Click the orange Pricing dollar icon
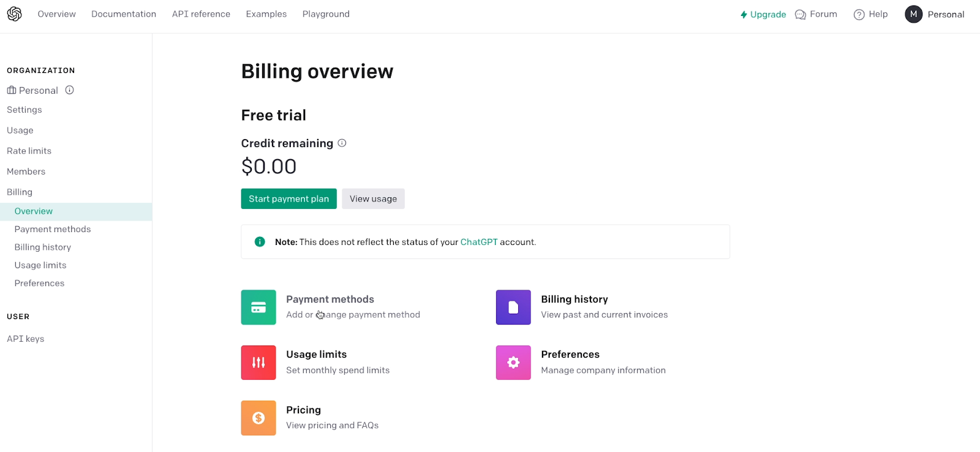The image size is (980, 452). click(258, 418)
